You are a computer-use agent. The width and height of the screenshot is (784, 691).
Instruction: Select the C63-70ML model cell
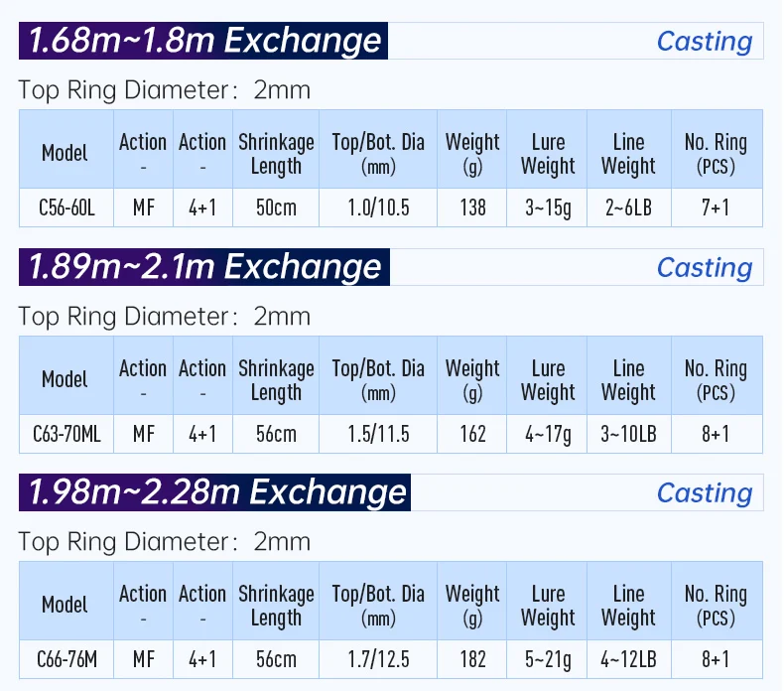click(65, 434)
